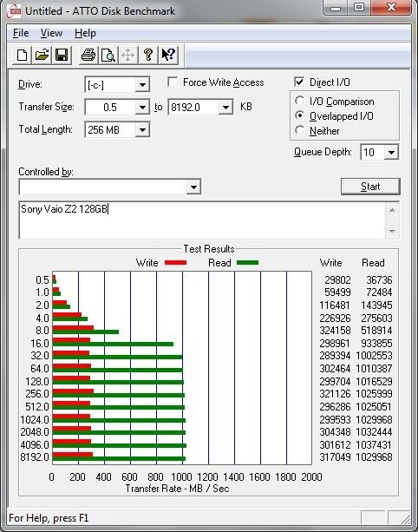Image resolution: width=418 pixels, height=532 pixels.
Task: Open the View menu
Action: pyautogui.click(x=51, y=33)
